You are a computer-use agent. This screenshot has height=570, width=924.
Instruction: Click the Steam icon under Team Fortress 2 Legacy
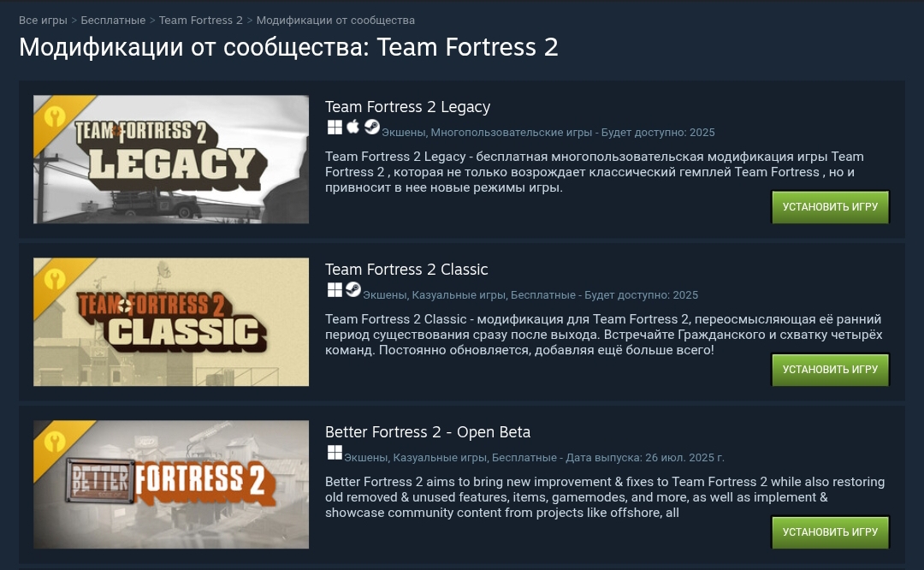click(371, 128)
